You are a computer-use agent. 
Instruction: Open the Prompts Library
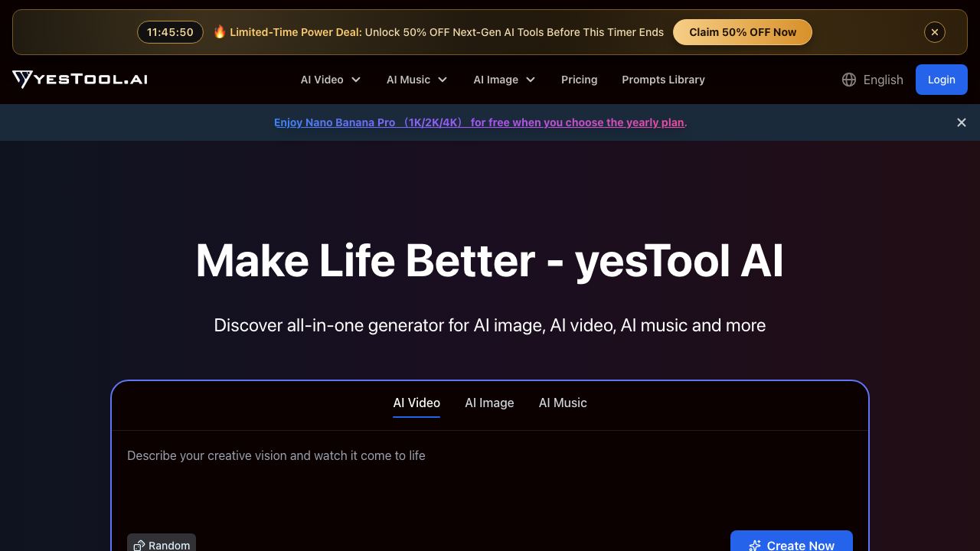click(x=663, y=80)
